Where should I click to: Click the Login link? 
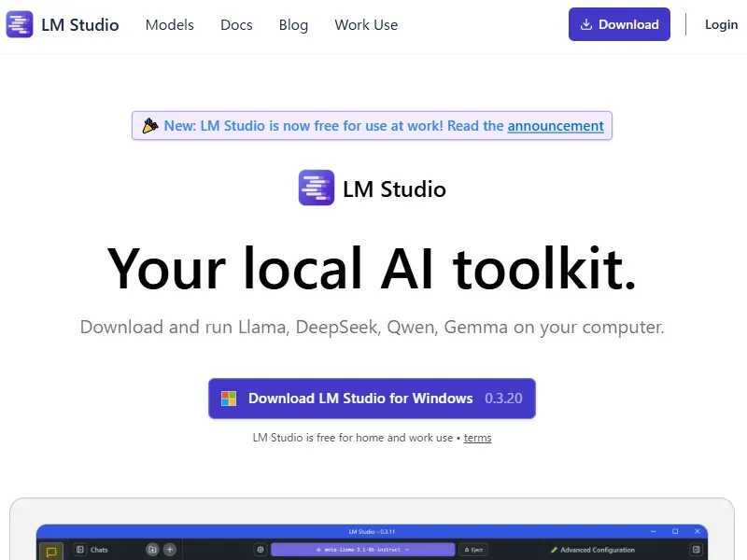(721, 24)
